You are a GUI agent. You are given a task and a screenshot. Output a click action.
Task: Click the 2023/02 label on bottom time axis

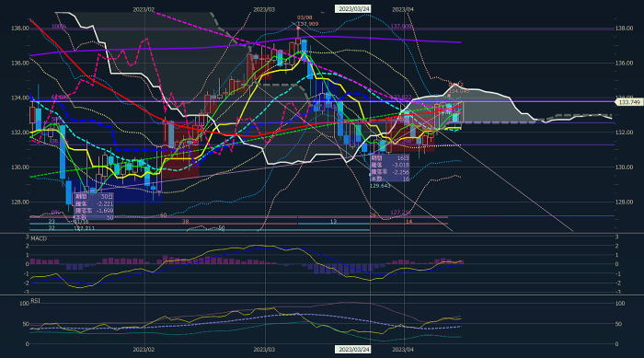pyautogui.click(x=144, y=350)
